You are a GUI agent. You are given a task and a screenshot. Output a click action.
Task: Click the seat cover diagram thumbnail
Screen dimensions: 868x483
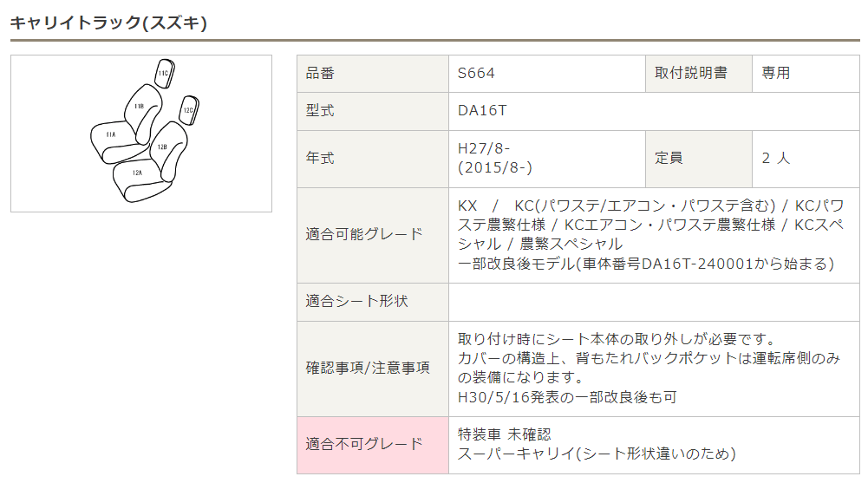141,134
